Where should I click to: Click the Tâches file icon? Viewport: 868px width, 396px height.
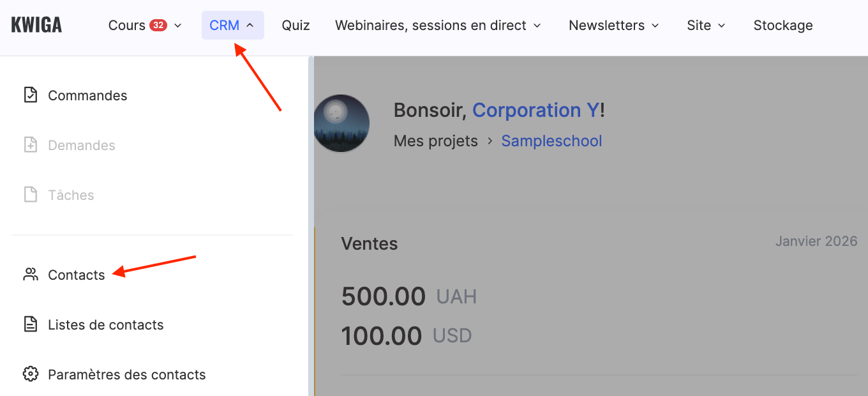point(31,195)
